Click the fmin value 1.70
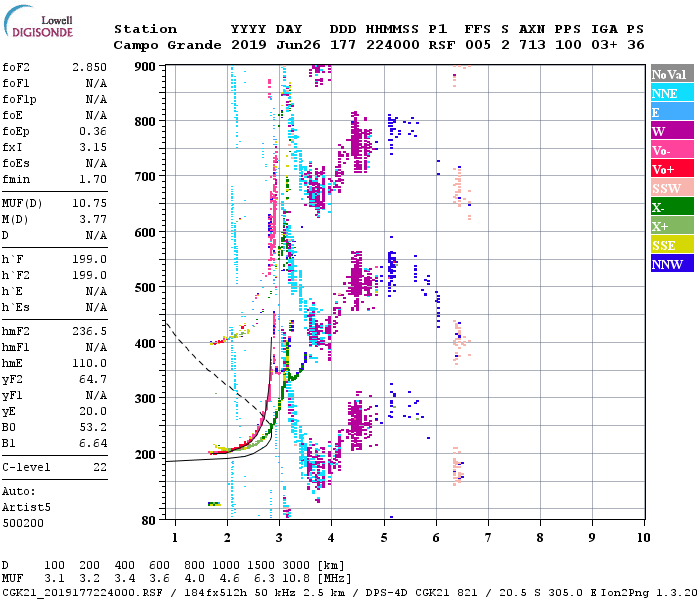Screen dimensions: 700x600 (93, 179)
